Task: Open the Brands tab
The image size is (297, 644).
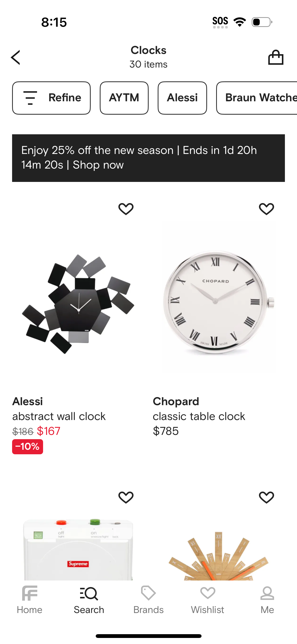Action: (148, 600)
